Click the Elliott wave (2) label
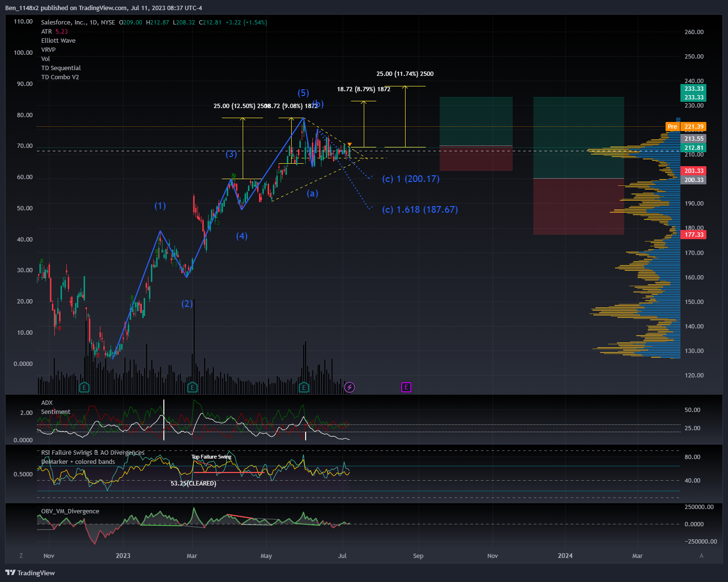 (x=187, y=303)
